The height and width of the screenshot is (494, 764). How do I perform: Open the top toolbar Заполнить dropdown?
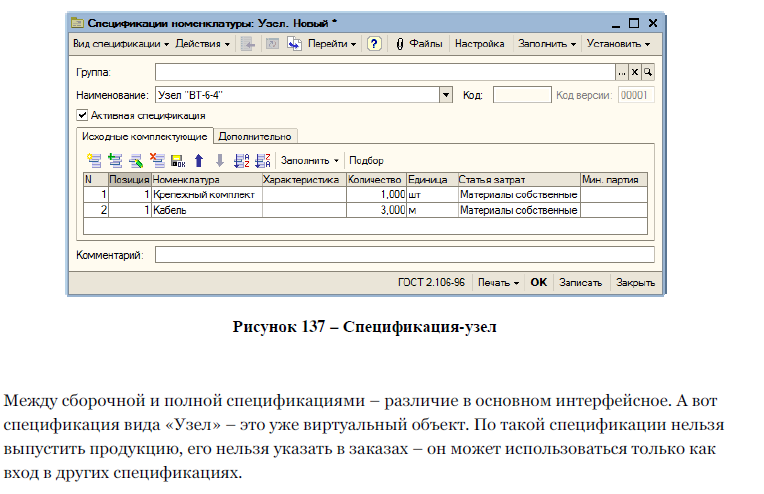point(547,44)
